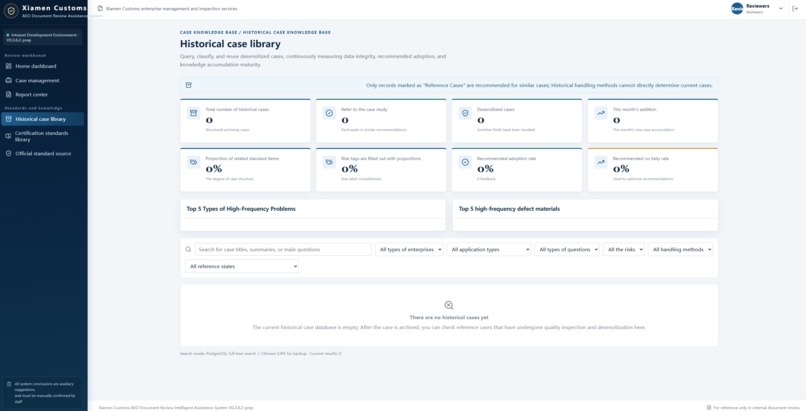Click the Search mode PostgreSQL status line
Screen dimensions: 806x411
(260, 354)
